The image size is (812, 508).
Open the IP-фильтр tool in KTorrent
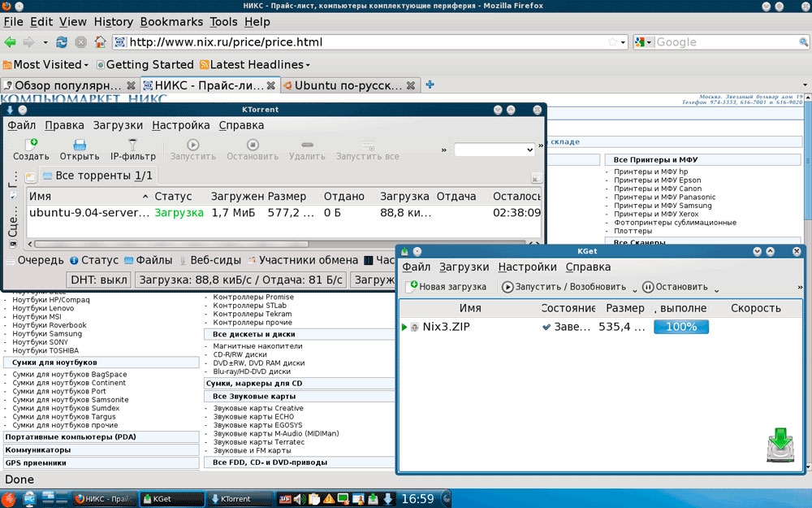point(132,145)
